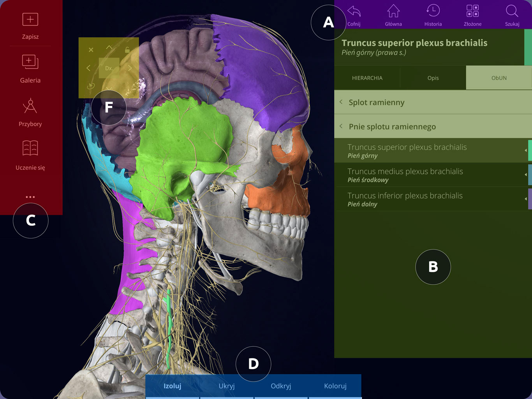Expand more options with three dots

(x=30, y=197)
